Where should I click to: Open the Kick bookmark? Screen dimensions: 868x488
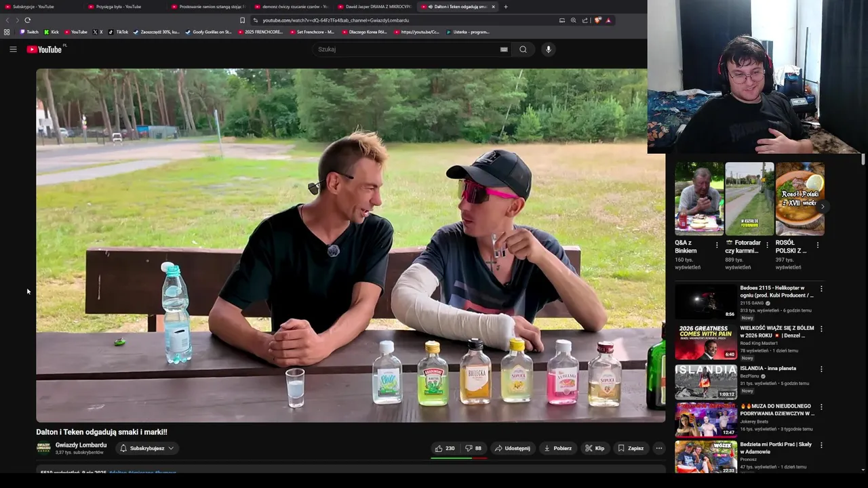52,32
